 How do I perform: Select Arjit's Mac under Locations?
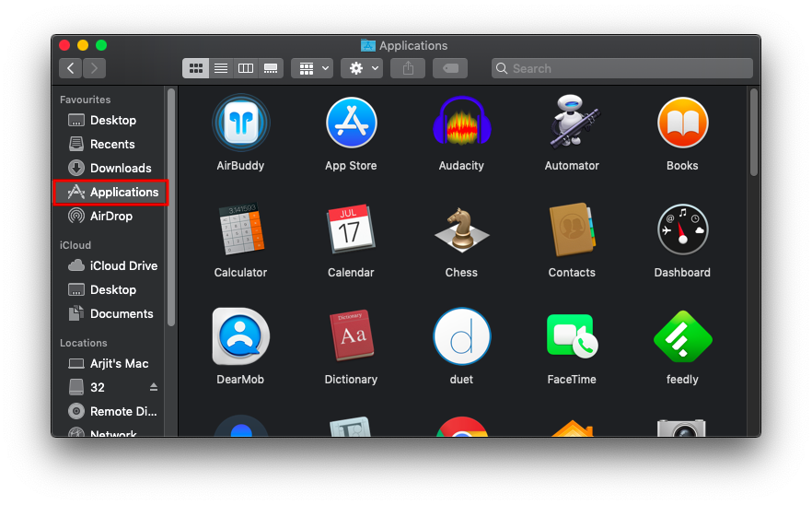coord(110,364)
